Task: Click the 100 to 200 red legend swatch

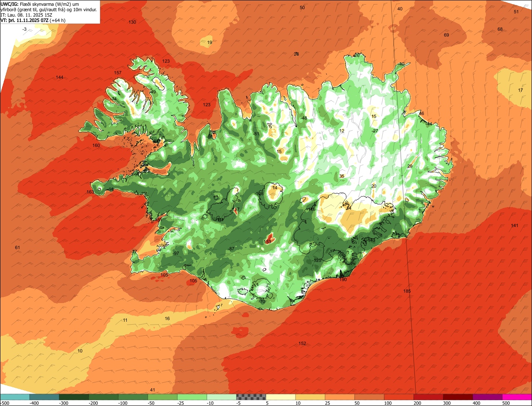Action: (399, 397)
